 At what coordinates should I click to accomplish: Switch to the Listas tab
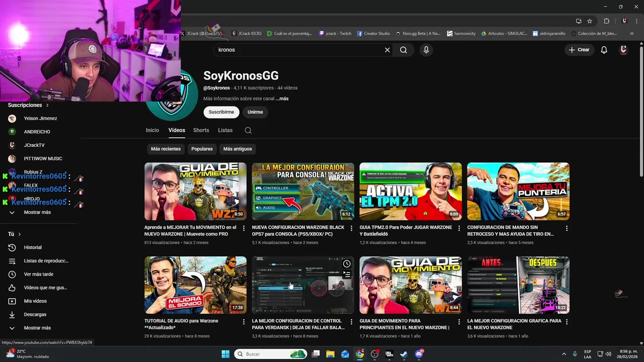point(225,130)
